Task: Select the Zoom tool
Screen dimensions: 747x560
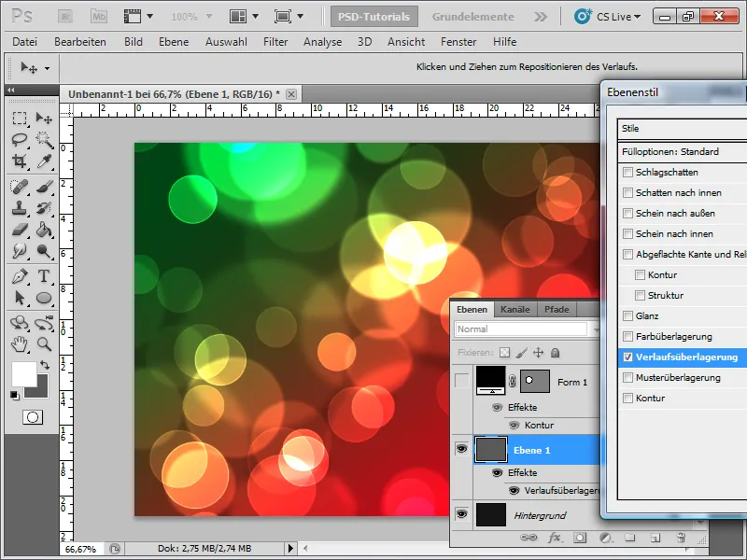Action: pyautogui.click(x=44, y=343)
